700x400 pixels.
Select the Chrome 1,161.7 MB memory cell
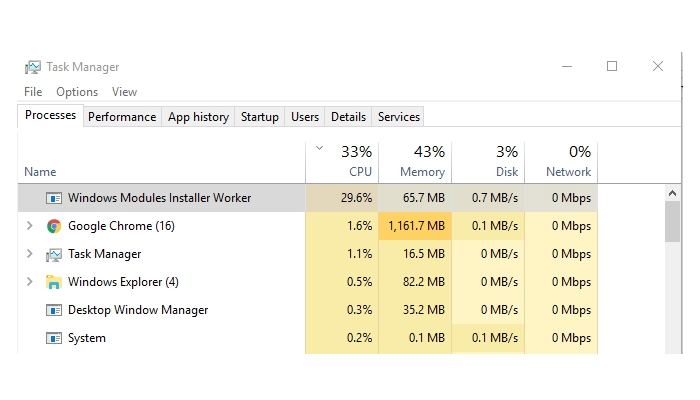[415, 226]
